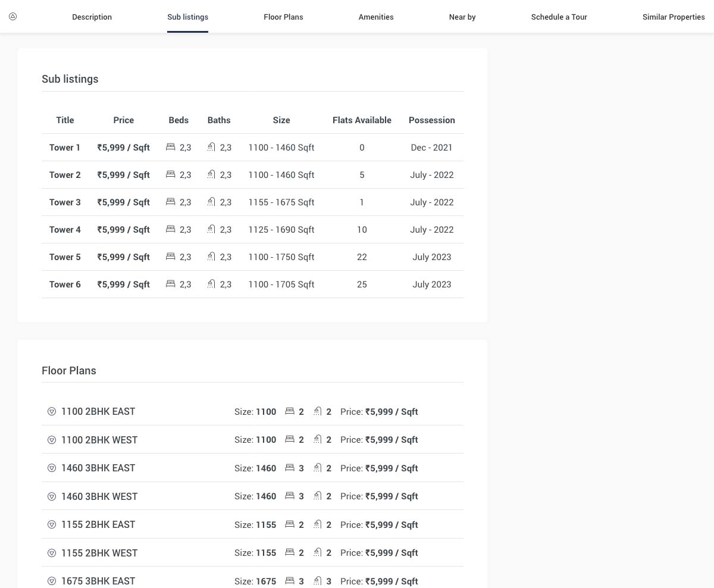Select the Sub listings tab
714x588 pixels.
[187, 17]
